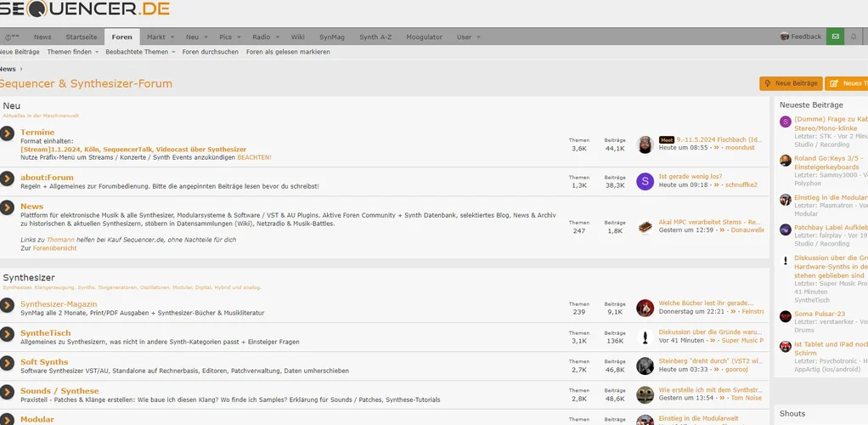Click the Sequencer & Synthesizer-Forum heading

(x=86, y=83)
